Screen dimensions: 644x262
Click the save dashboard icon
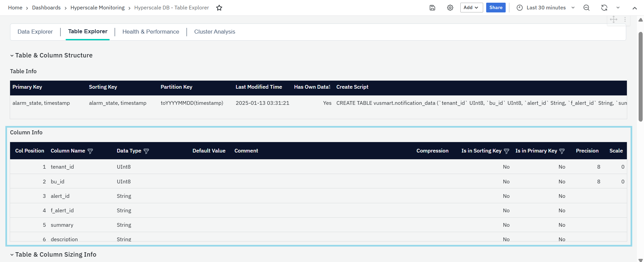coord(432,8)
